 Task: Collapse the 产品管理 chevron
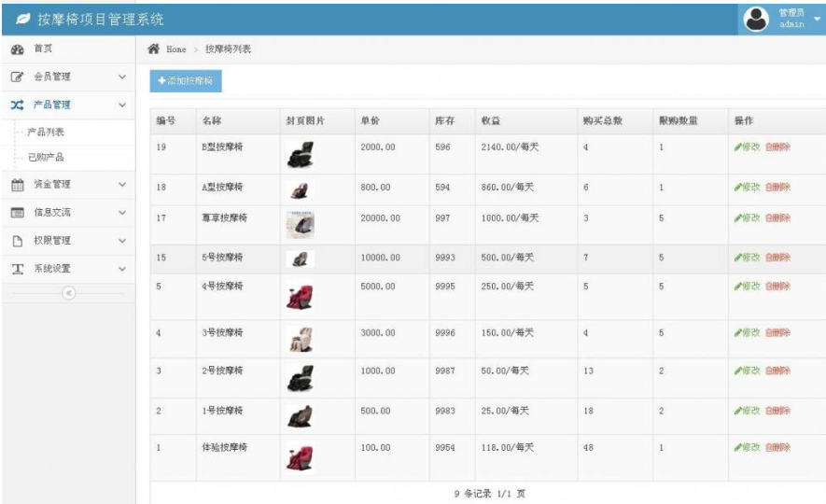pyautogui.click(x=122, y=105)
